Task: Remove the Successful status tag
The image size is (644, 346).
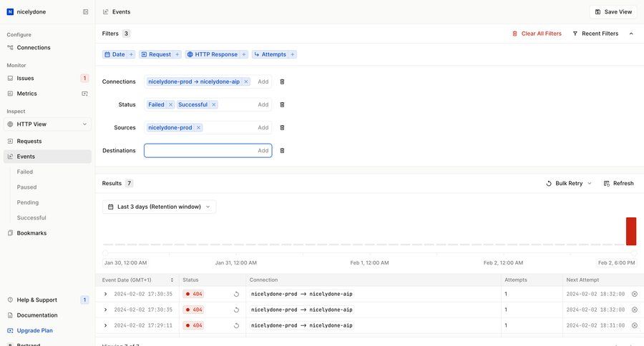Action: pyautogui.click(x=213, y=104)
